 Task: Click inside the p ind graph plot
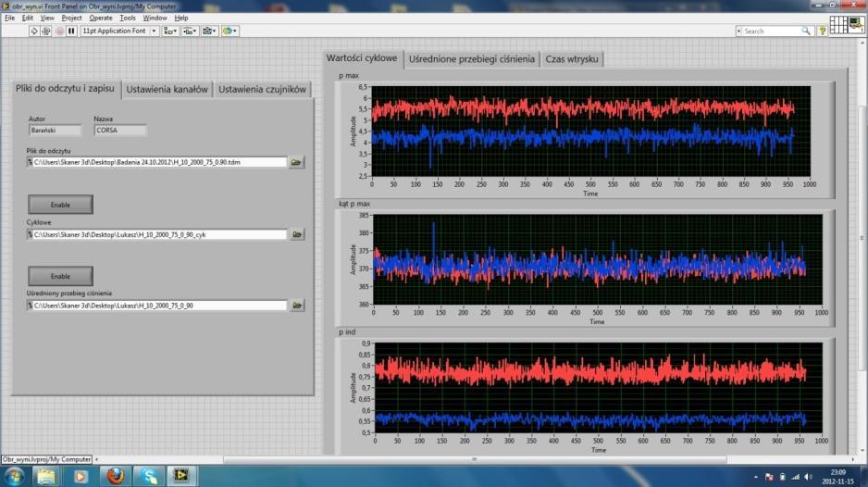pos(599,388)
